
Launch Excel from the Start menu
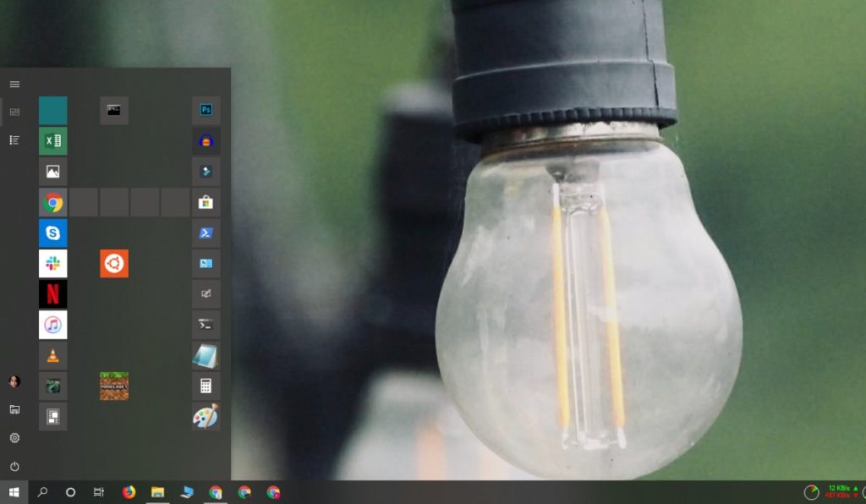pyautogui.click(x=52, y=140)
